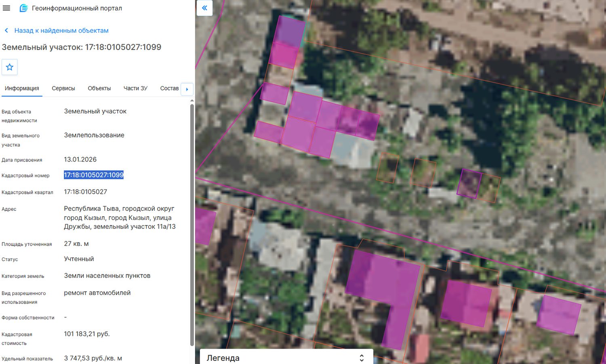This screenshot has width=606, height=364.
Task: Go back via Назад к найденным объектам
Action: tap(61, 31)
